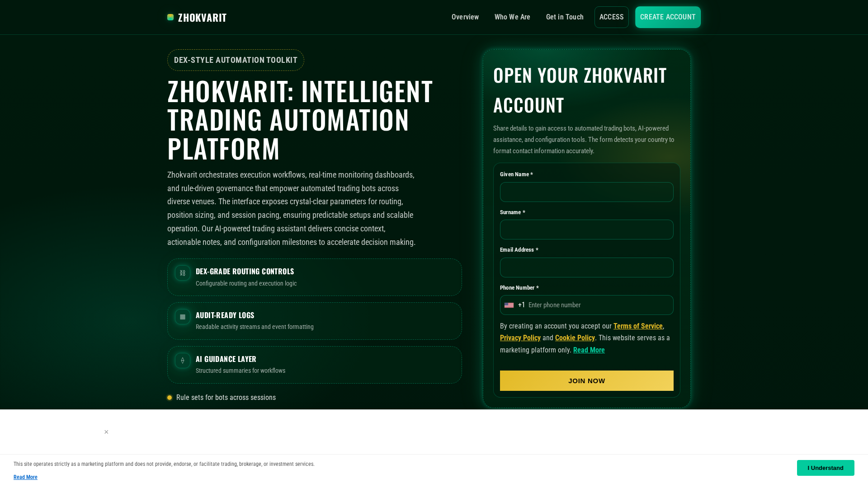Focus the Given Name input field
This screenshot has width=868, height=488.
[x=587, y=192]
